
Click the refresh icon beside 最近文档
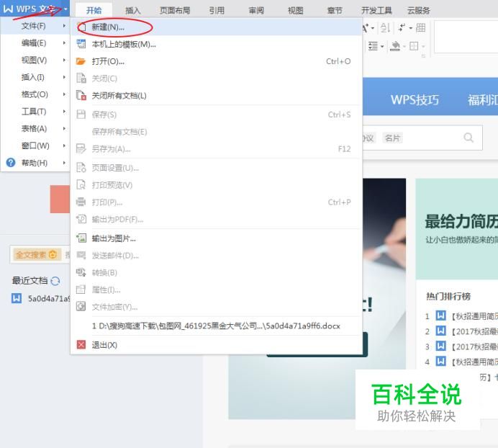coord(55,281)
